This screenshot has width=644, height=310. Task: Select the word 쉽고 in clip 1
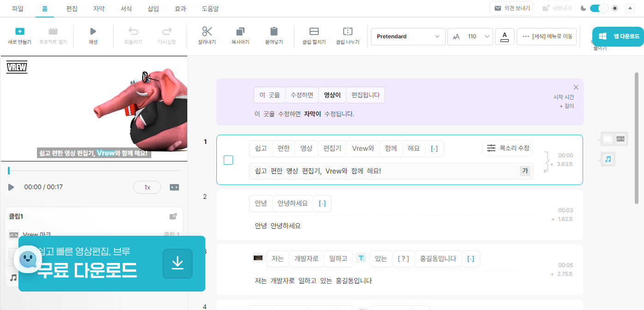coord(261,149)
